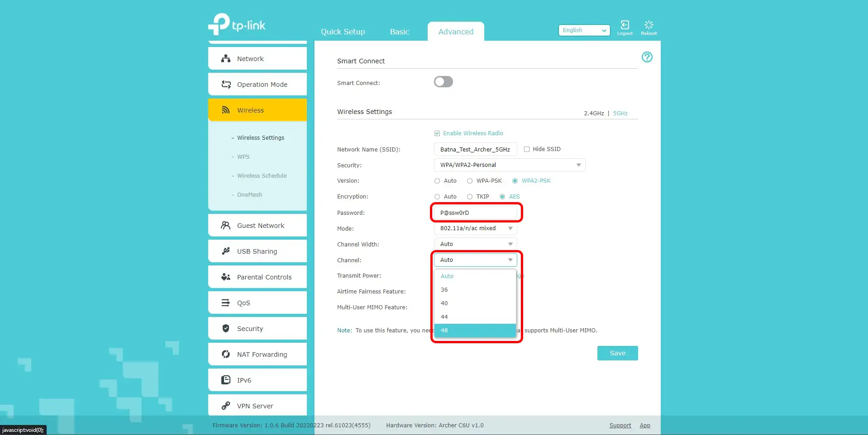Toggle the Smart Connect switch
Viewport: 868px width, 435px height.
[443, 82]
